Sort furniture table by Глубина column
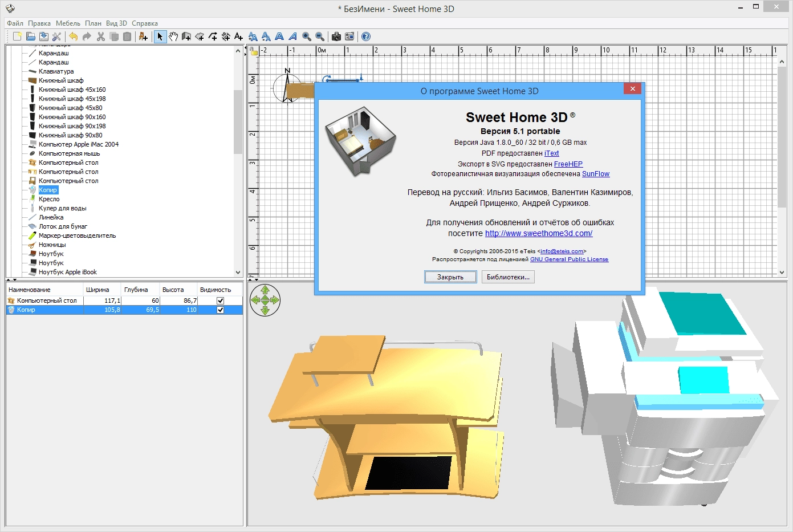Viewport: 793px width, 532px height. pyautogui.click(x=141, y=290)
